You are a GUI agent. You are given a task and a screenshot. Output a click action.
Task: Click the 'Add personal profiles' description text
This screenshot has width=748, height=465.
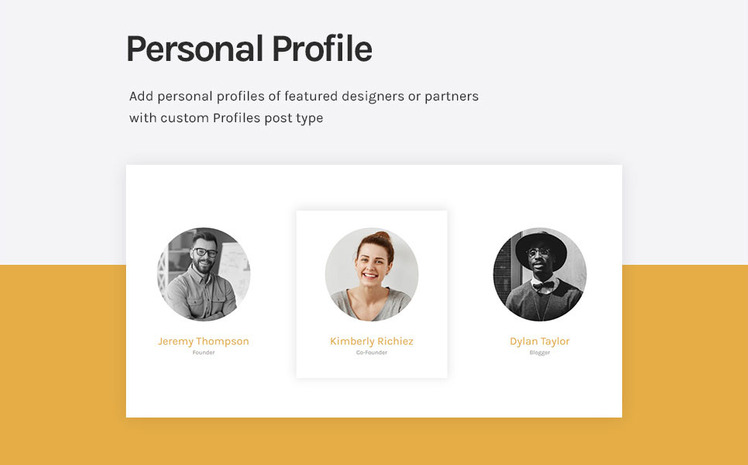pos(304,107)
